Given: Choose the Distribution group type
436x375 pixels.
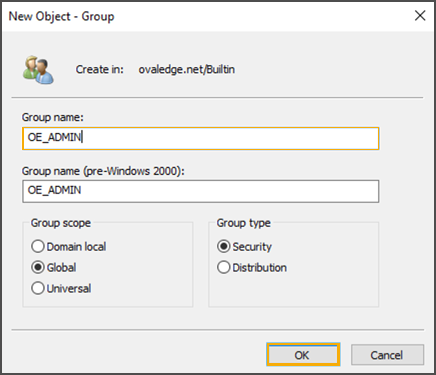Looking at the screenshot, I should (252, 267).
